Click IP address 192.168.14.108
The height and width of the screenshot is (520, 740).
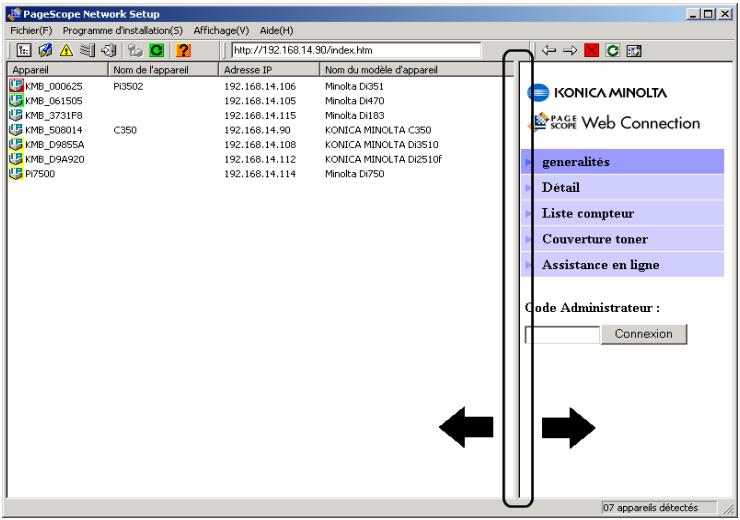(260, 145)
